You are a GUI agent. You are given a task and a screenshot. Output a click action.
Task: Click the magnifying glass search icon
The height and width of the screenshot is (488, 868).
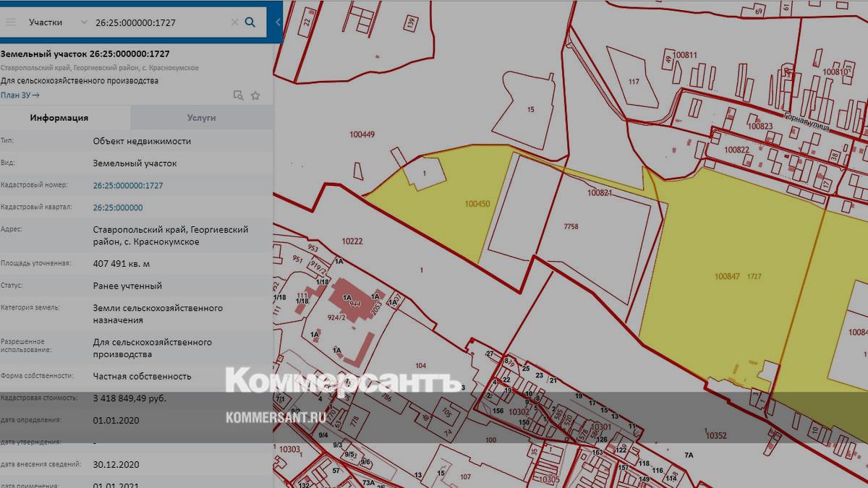(x=250, y=22)
